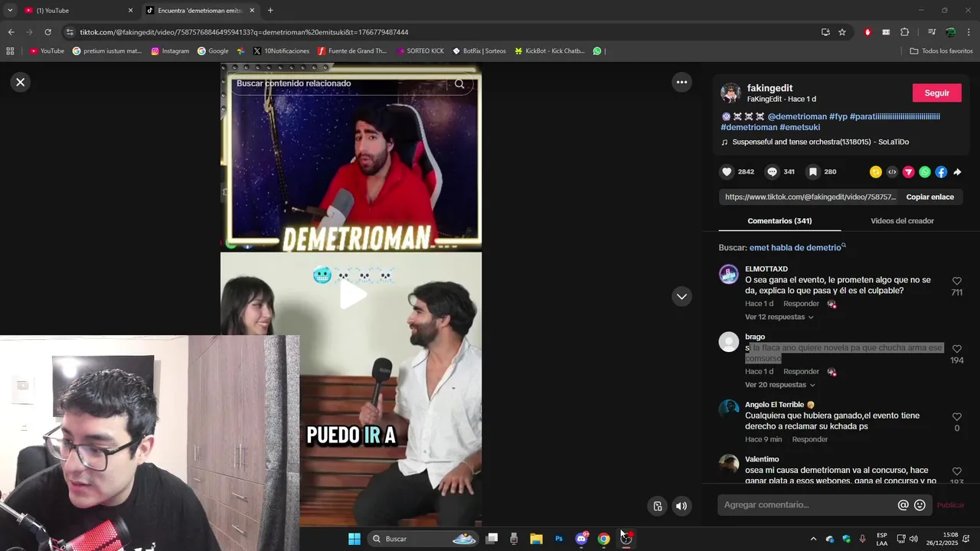
Task: Reply to ELMOTTAXD's comment via Responder
Action: point(801,304)
